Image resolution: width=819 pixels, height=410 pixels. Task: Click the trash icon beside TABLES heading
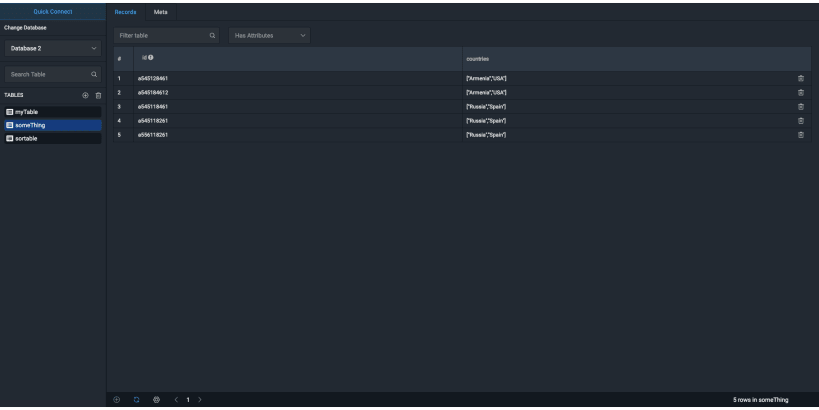pos(98,95)
